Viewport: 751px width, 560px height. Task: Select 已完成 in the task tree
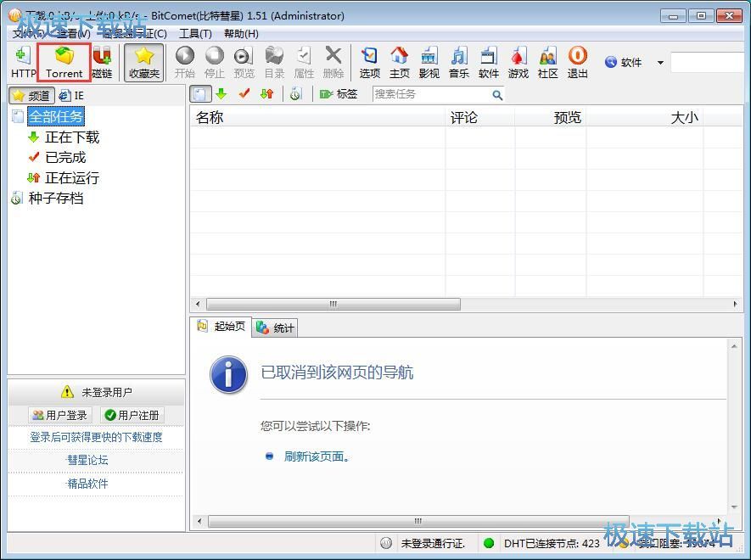pos(65,158)
